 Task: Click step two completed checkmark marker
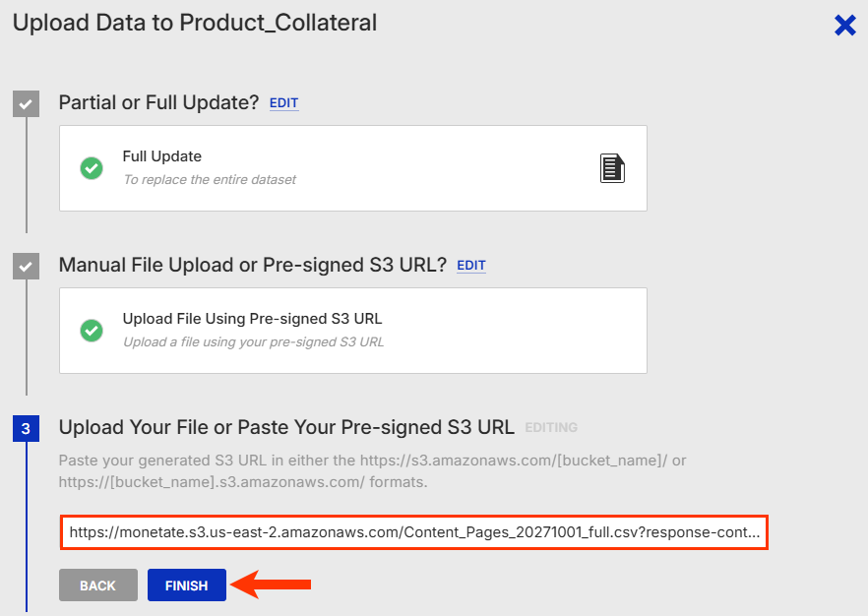point(26,266)
